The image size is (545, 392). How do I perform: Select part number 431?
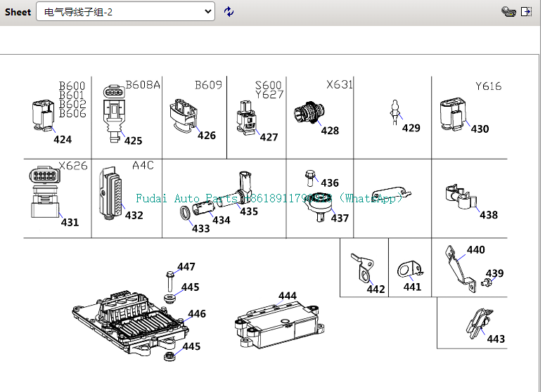(x=70, y=222)
